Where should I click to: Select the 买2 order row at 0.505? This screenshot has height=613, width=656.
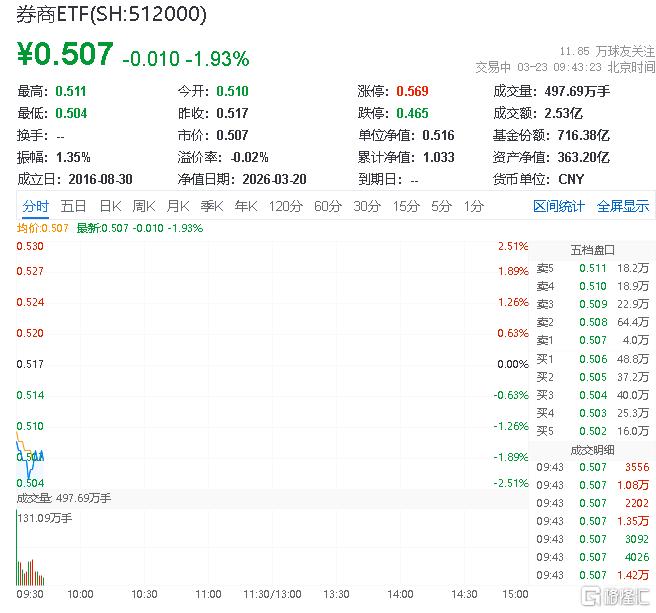(x=592, y=377)
